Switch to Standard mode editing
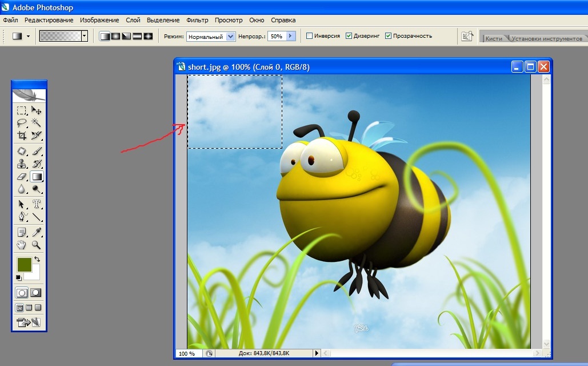Screen dimensions: 588x366 [x=22, y=293]
